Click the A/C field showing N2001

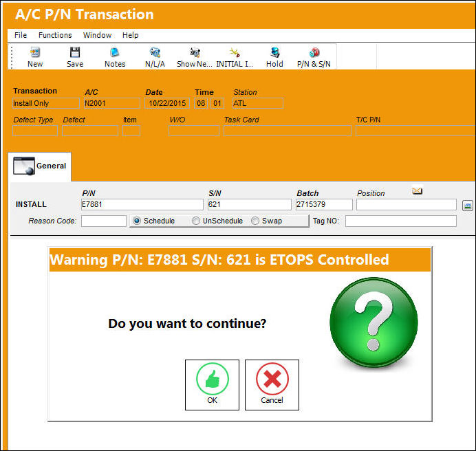(x=112, y=103)
